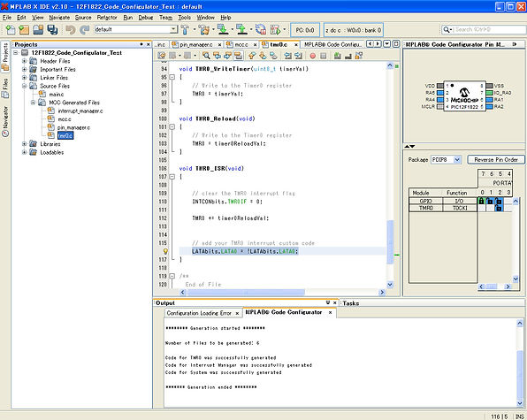Toggle the GPIO lock for pin 2
Screen dimensions: 527x420
click(x=499, y=201)
